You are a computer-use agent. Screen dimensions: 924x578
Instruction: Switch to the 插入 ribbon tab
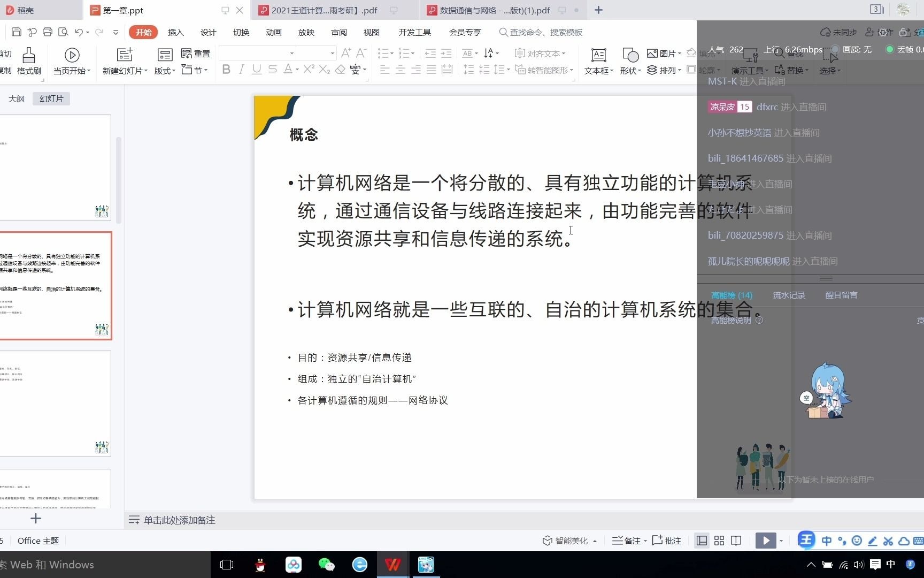[175, 32]
